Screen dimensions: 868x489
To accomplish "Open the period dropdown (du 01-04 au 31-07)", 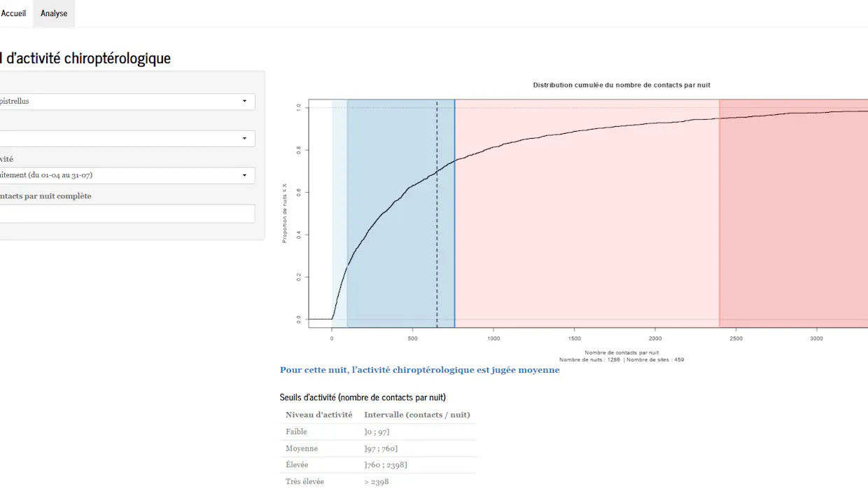I will pyautogui.click(x=126, y=175).
